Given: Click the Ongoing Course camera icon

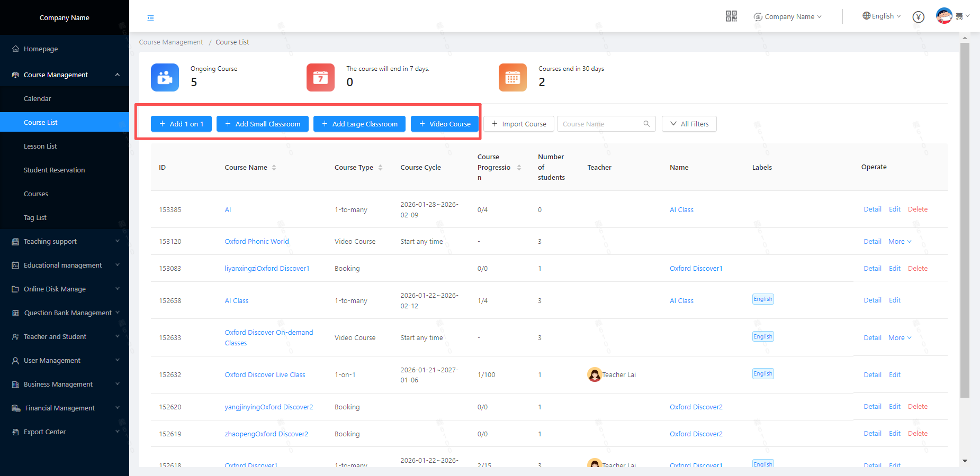Looking at the screenshot, I should point(165,78).
